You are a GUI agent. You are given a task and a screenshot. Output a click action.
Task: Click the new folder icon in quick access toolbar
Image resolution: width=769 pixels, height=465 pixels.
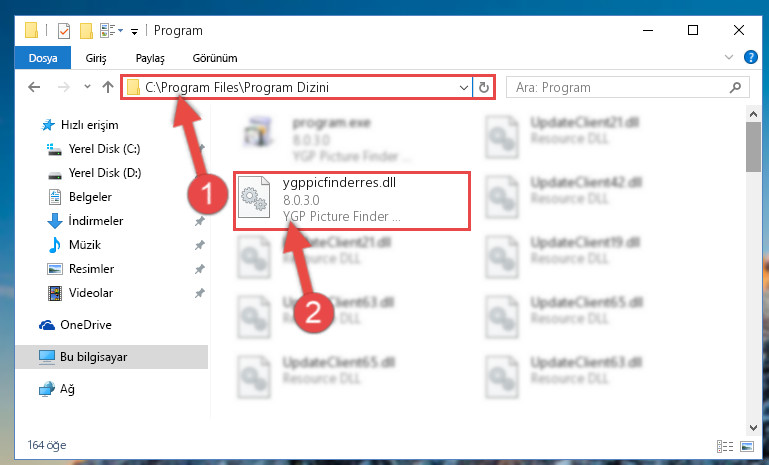click(86, 31)
